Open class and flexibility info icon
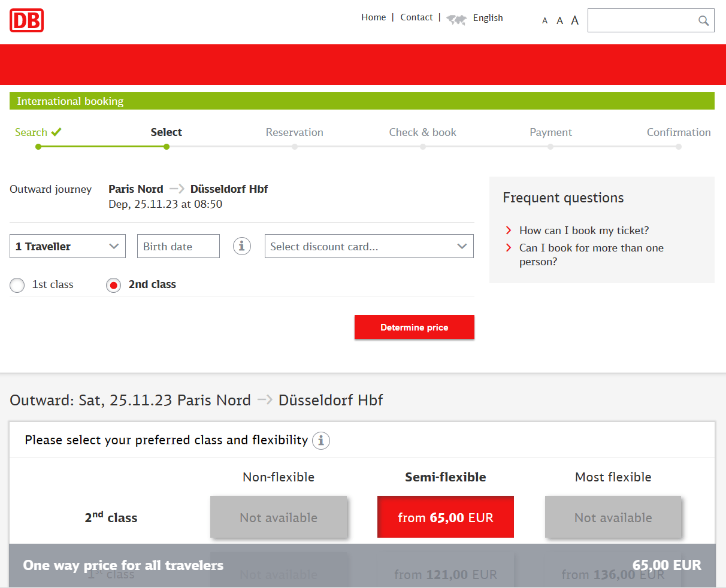This screenshot has width=726, height=588. 321,441
